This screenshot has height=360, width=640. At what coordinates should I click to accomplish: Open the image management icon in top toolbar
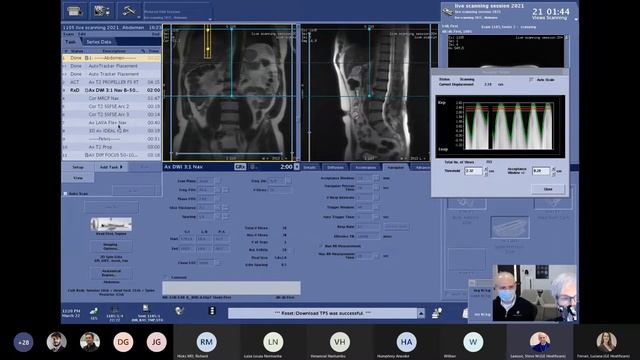coord(102,11)
